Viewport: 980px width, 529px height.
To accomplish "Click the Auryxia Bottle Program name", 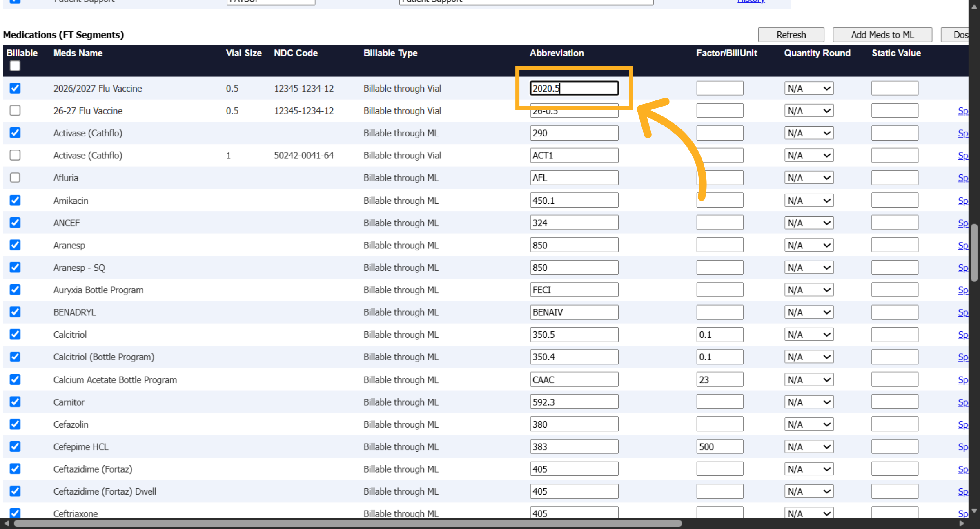I will (98, 290).
